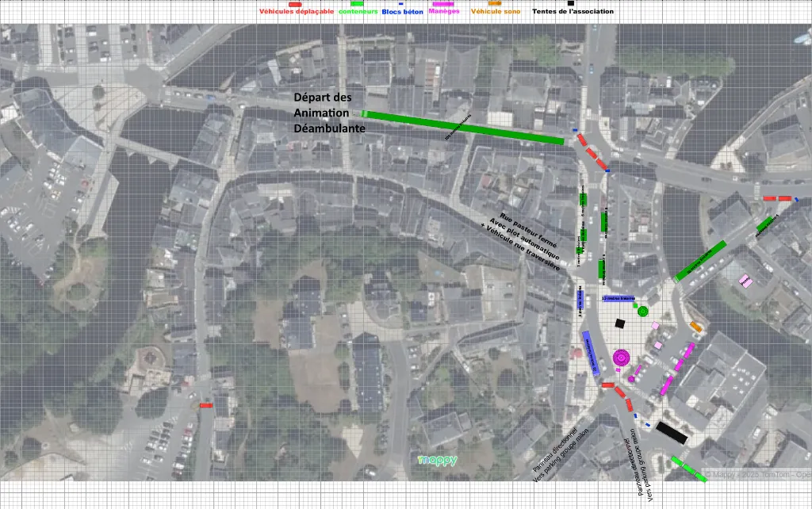Select the green circular shape on the square
Image resolution: width=812 pixels, height=509 pixels.
pos(642,312)
